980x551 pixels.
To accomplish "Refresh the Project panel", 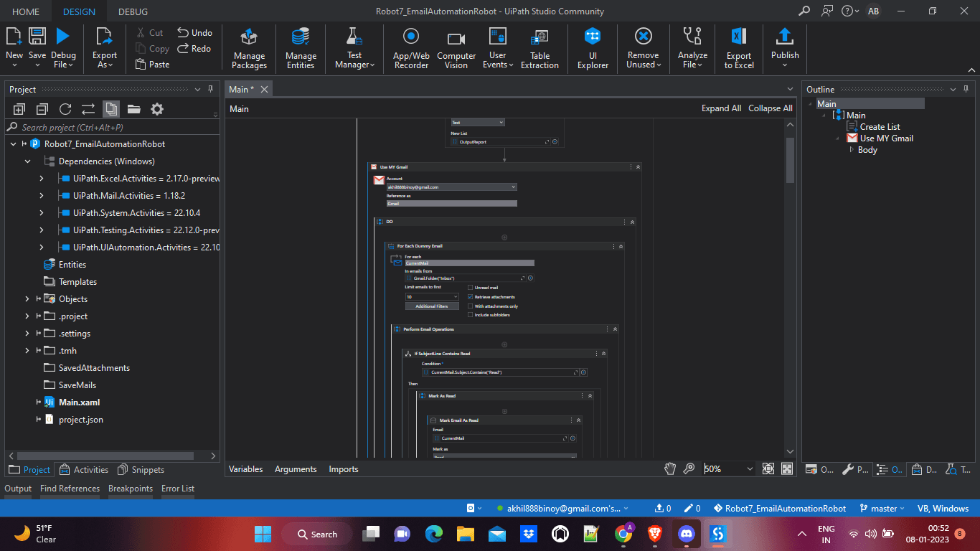I will coord(65,109).
